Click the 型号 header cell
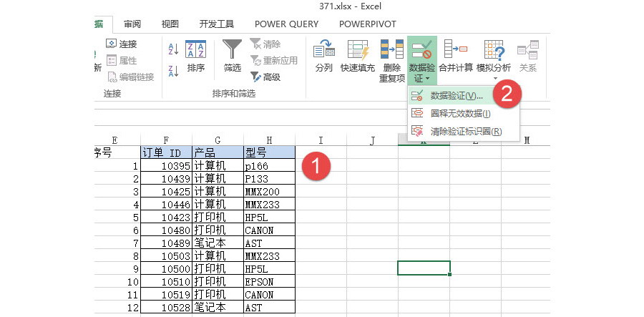Screen dimensions: 644x317 269,152
